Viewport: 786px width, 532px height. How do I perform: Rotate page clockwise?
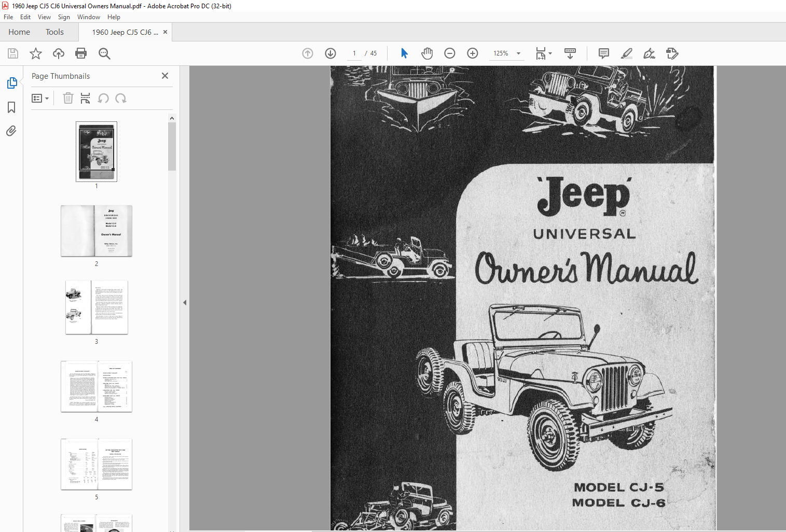(x=121, y=99)
